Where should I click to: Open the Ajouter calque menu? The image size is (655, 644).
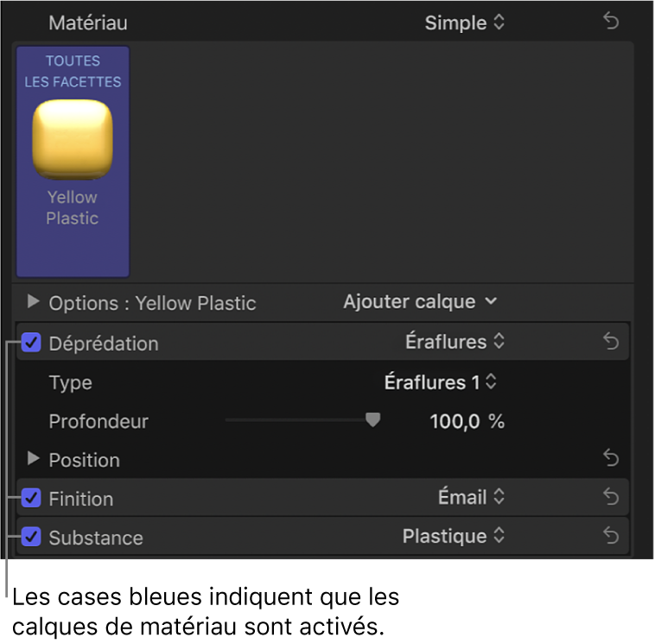(420, 302)
